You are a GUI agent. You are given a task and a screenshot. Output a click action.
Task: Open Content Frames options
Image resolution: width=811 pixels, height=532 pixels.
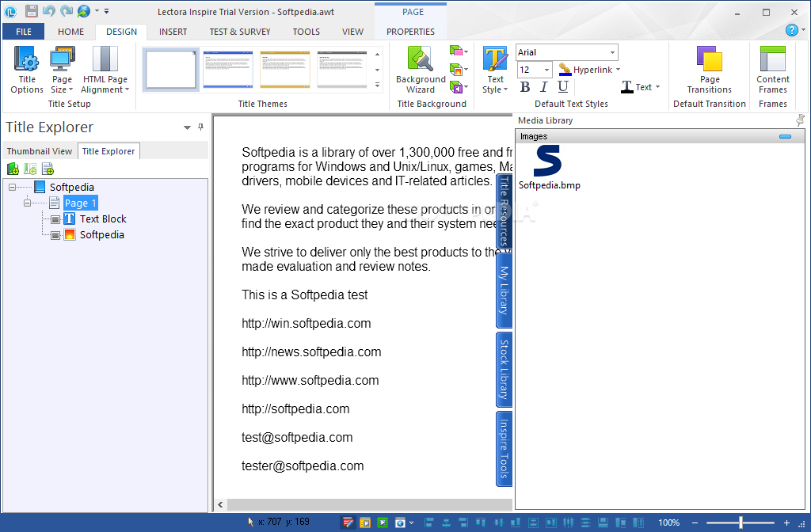pos(773,70)
